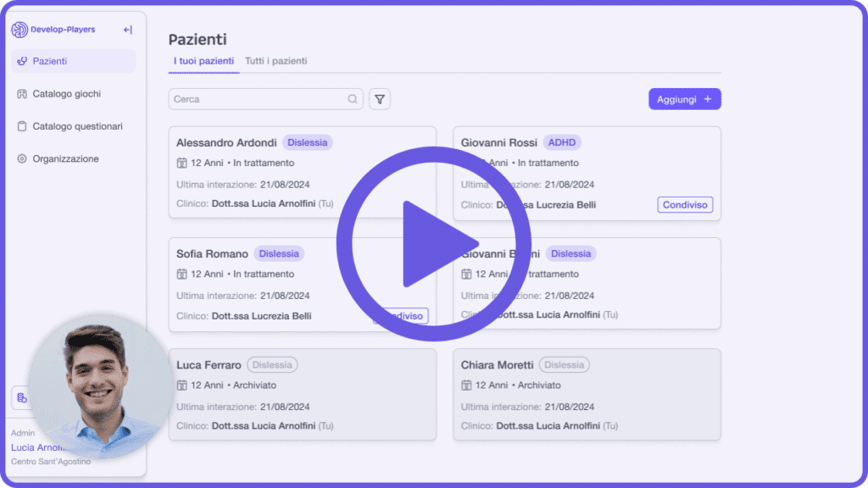The width and height of the screenshot is (868, 488).
Task: Click calendar icon on Luca Ferraro card
Action: pos(181,385)
